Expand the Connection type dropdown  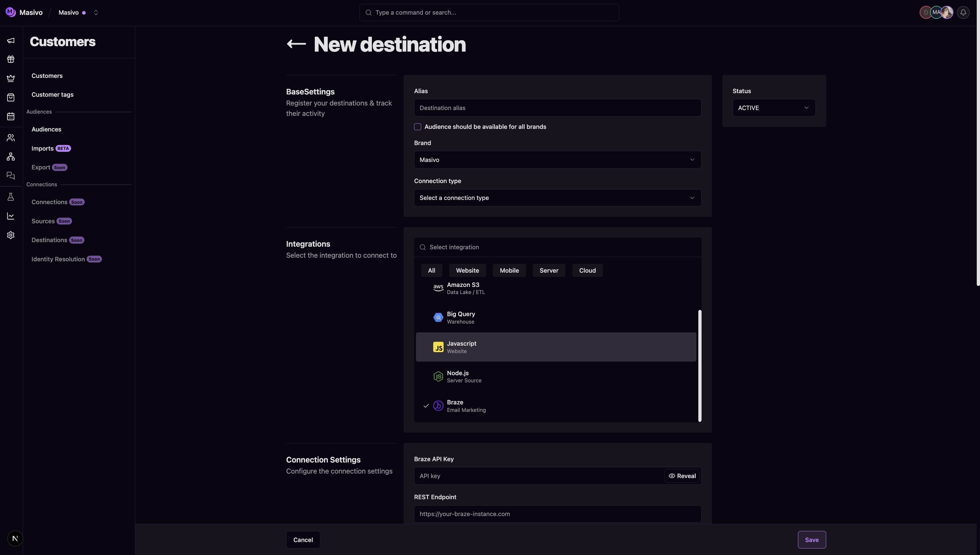557,198
